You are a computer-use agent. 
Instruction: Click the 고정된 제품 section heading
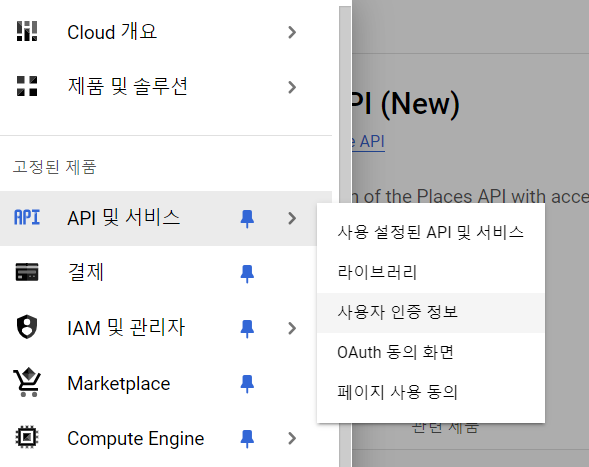coord(54,167)
